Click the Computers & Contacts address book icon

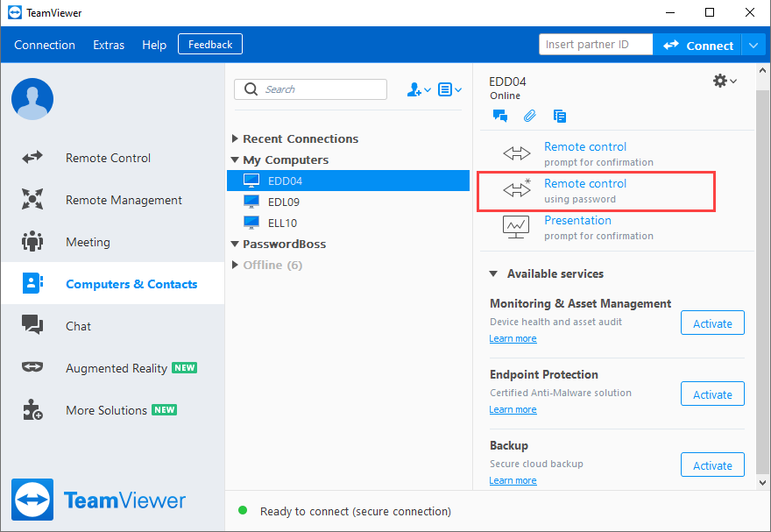click(32, 283)
